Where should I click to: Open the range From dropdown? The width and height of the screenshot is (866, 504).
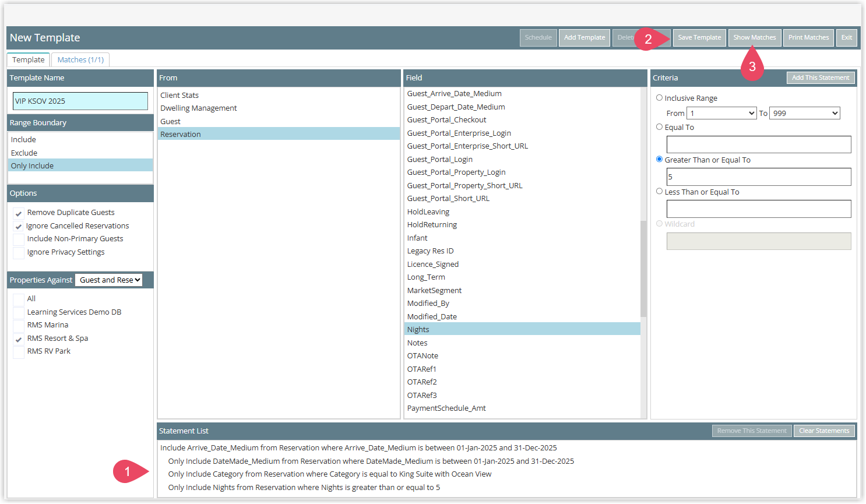tap(721, 114)
